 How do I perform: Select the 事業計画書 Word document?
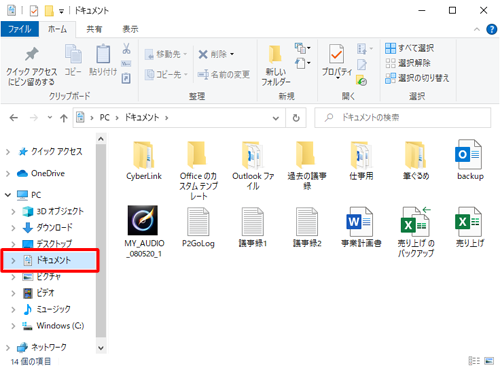pyautogui.click(x=361, y=227)
